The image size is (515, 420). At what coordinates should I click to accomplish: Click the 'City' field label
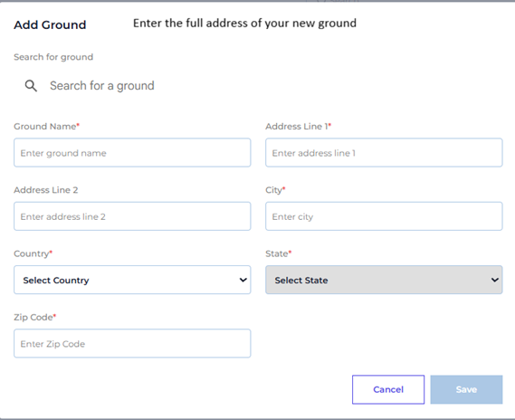tap(275, 190)
